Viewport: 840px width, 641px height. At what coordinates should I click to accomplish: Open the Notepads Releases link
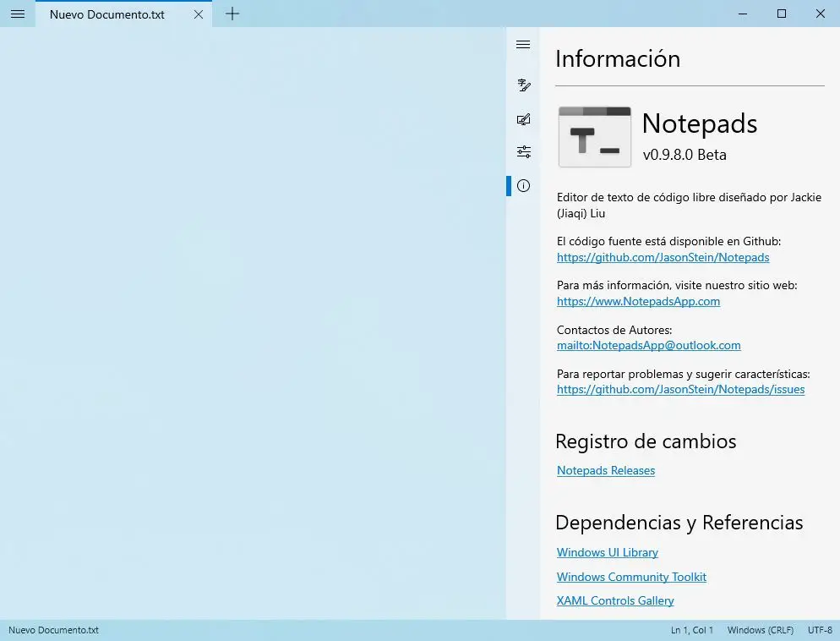pos(605,470)
